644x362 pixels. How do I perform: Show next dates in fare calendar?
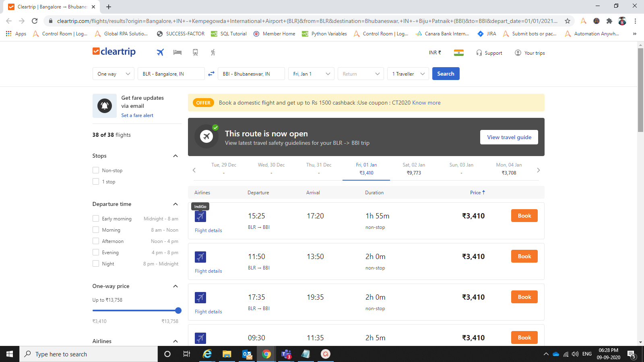pyautogui.click(x=538, y=170)
